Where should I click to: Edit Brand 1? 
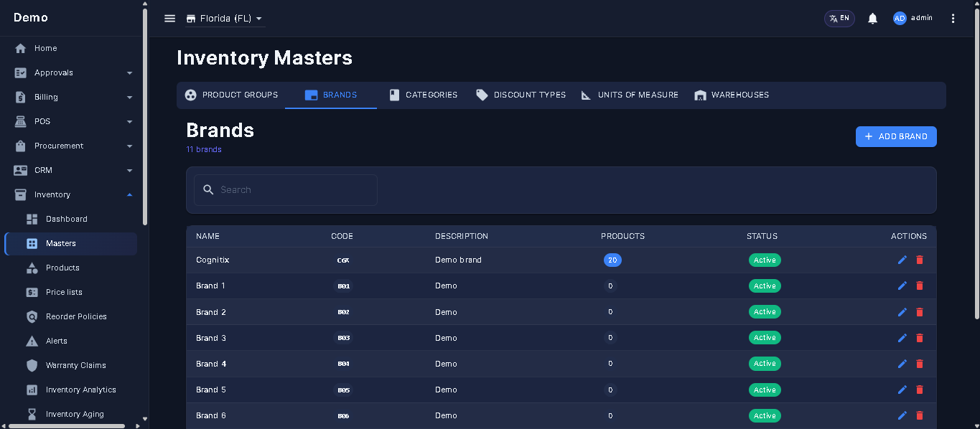point(902,286)
